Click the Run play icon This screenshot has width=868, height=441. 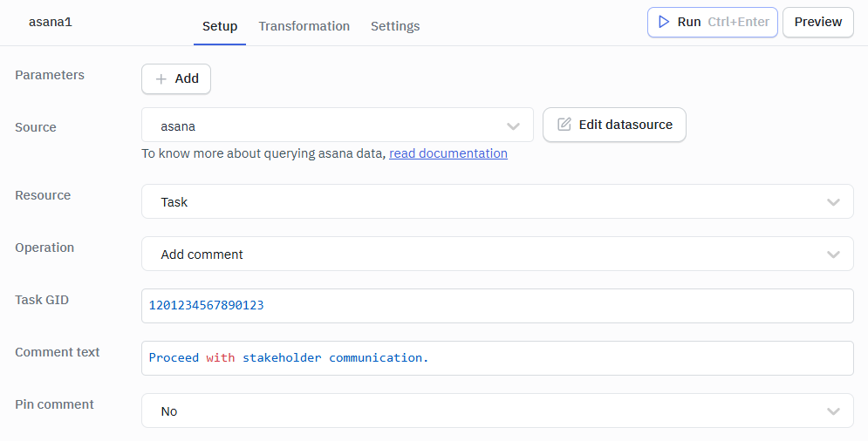pos(663,22)
